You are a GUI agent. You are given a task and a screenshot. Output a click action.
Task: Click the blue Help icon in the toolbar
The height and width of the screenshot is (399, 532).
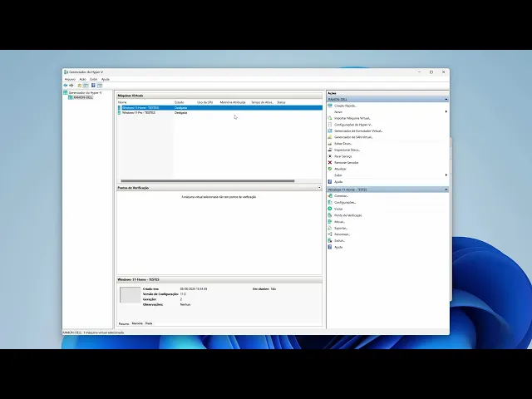click(93, 86)
